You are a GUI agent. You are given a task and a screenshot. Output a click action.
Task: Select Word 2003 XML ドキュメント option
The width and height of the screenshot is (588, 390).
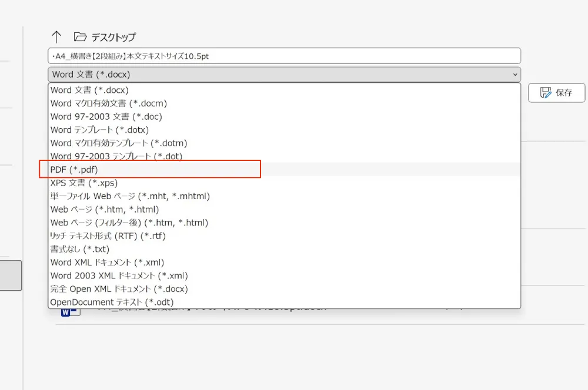119,275
